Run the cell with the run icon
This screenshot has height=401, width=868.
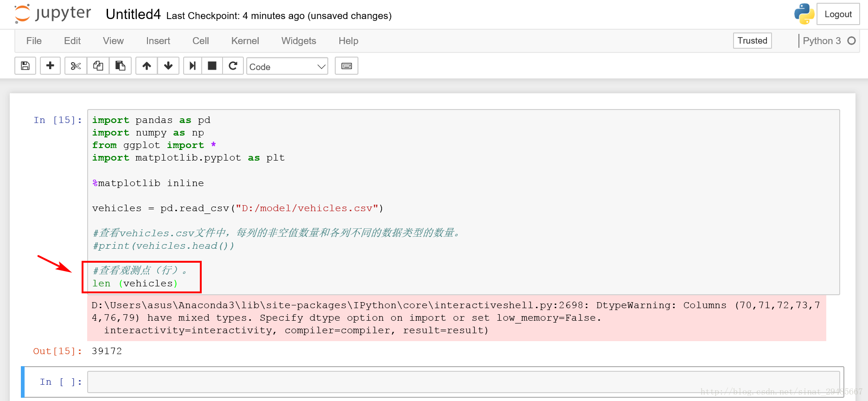pyautogui.click(x=192, y=66)
